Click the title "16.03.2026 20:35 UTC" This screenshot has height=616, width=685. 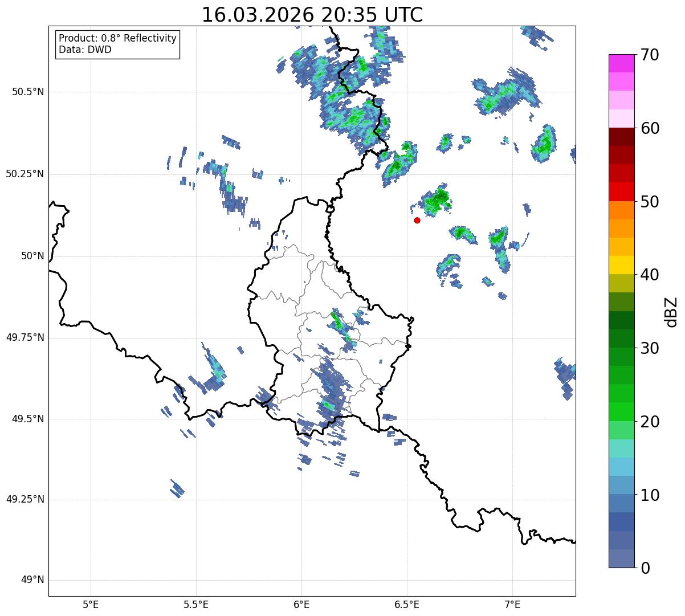pos(312,15)
